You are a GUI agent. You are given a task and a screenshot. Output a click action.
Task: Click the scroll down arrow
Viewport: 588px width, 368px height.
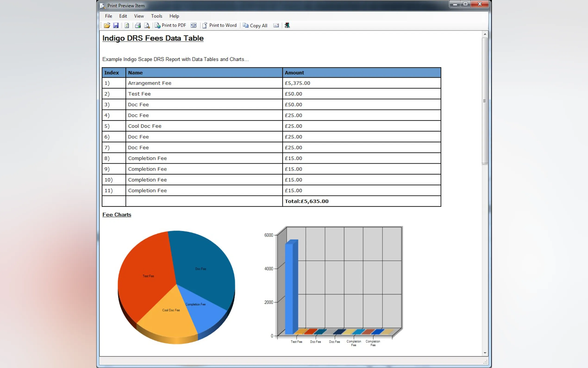(x=485, y=353)
